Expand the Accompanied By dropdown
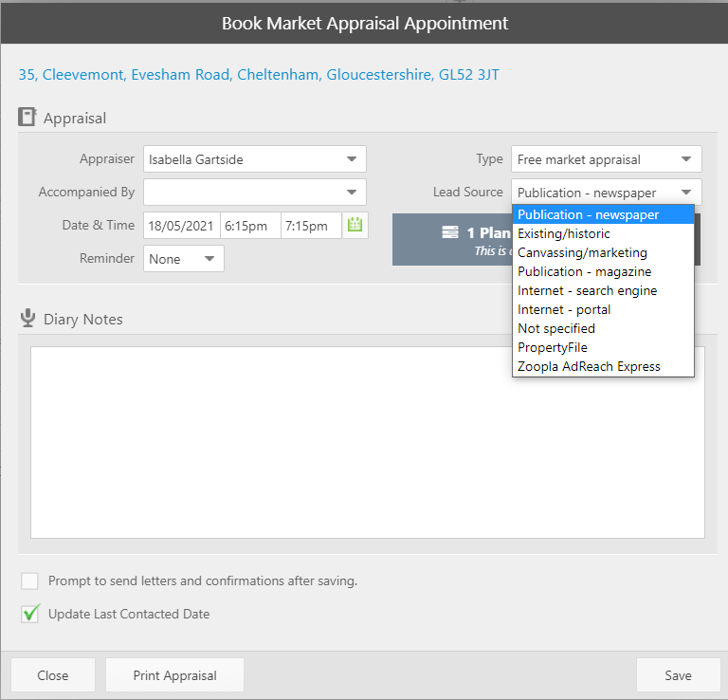The width and height of the screenshot is (728, 700). 254,192
